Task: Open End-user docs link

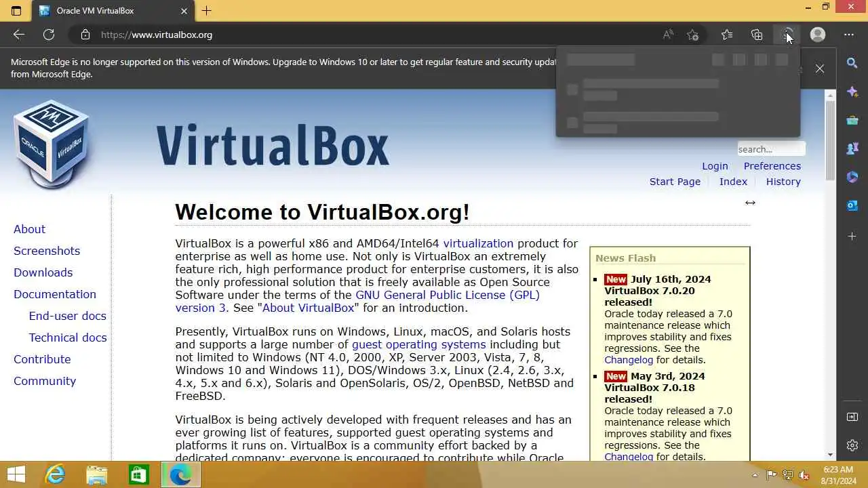Action: coord(67,316)
